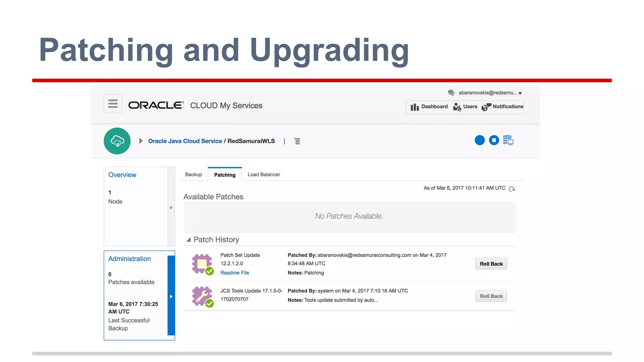Select 'Patched By: system on Mar 4, 2017' text

324,291
